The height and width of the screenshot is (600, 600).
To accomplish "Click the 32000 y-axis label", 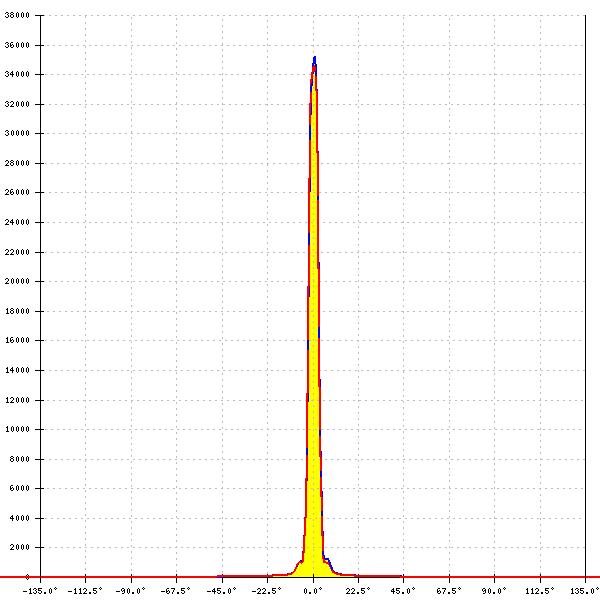I will click(17, 104).
